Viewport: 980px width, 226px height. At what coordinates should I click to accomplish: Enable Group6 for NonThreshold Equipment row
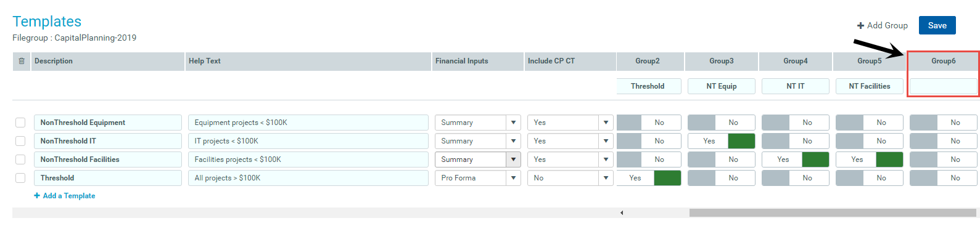pyautogui.click(x=944, y=123)
